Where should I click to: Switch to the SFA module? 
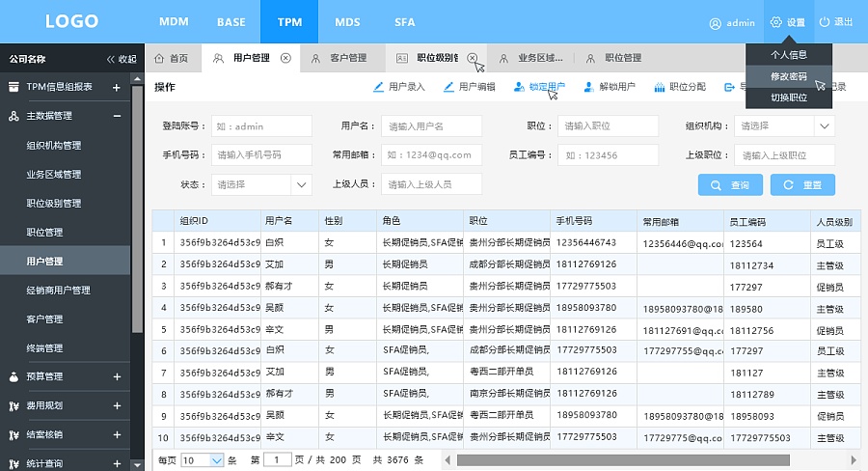405,22
